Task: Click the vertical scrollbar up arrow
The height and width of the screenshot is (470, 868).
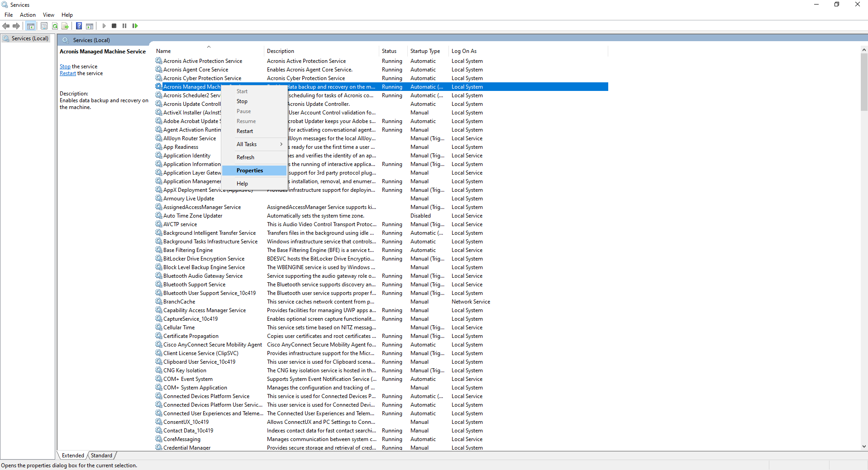Action: (x=864, y=50)
